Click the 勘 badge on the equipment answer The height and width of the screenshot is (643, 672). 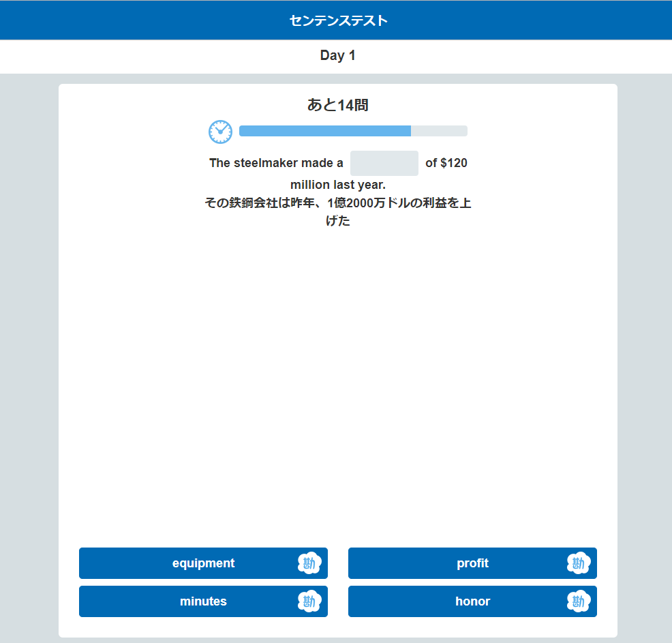309,563
